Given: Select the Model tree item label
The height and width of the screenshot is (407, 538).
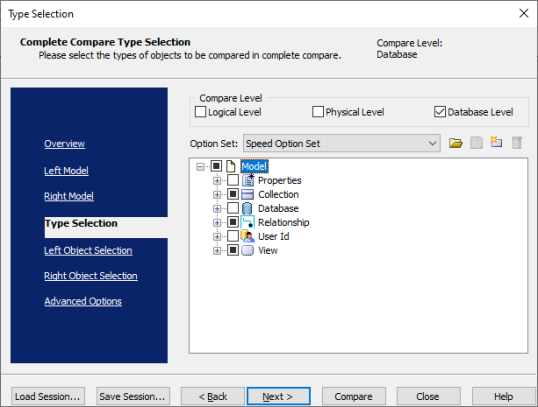Looking at the screenshot, I should click(254, 166).
